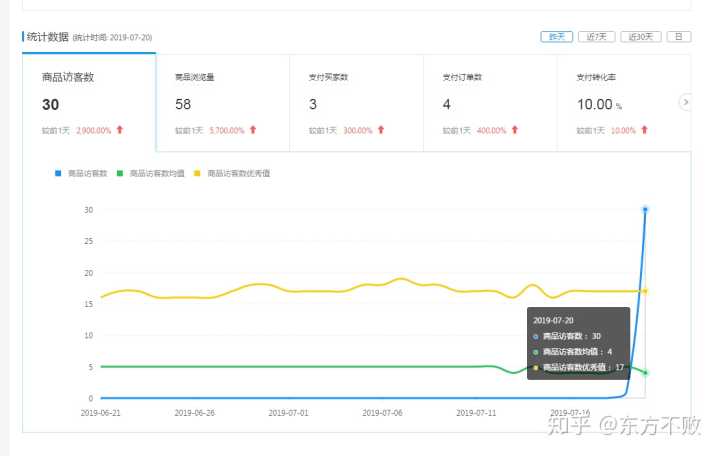Open the 日 date granularity option

pos(678,37)
